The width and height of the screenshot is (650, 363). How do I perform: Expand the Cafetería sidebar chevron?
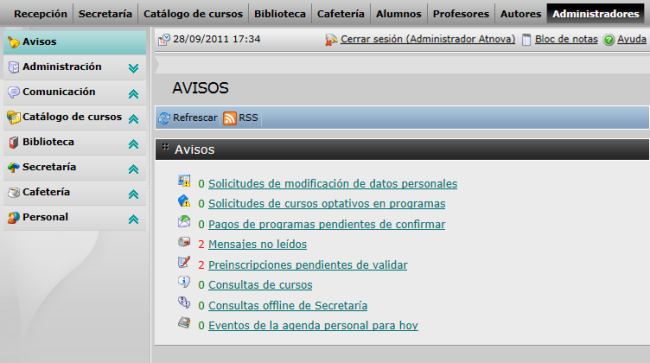pos(133,194)
